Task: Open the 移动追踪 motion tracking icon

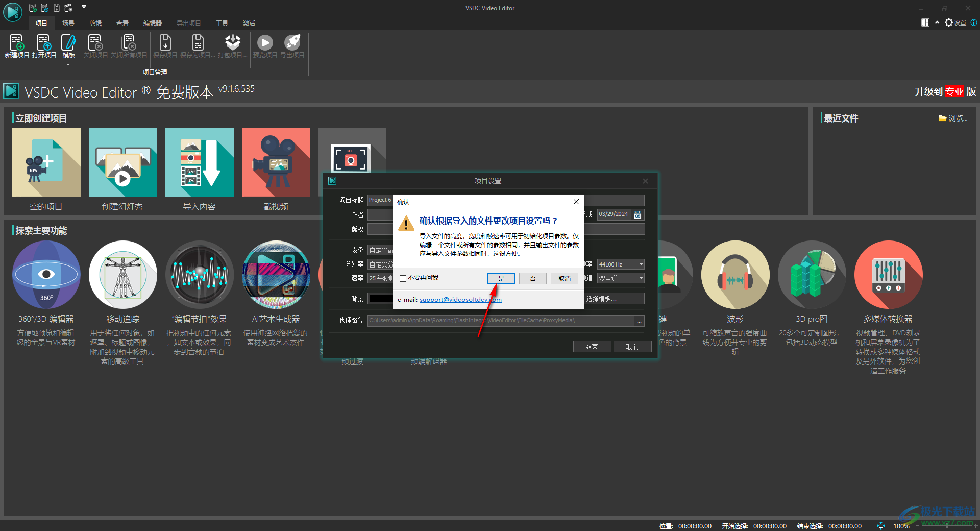Action: (x=122, y=275)
